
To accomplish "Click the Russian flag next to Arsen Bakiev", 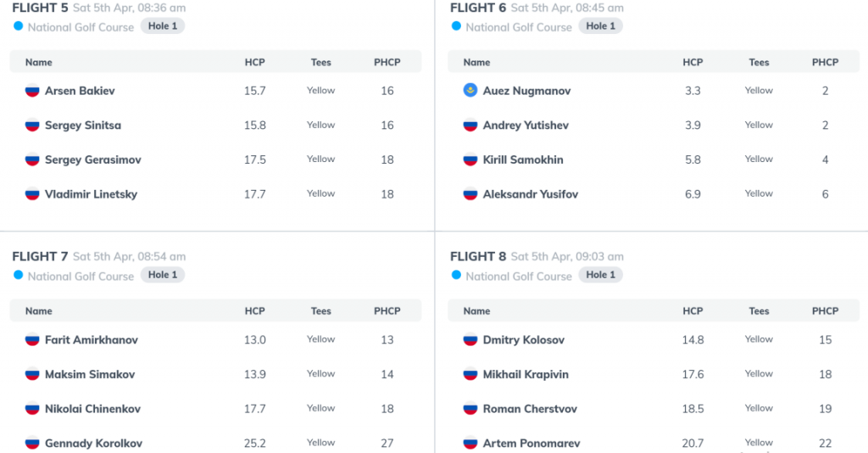I will coord(32,90).
